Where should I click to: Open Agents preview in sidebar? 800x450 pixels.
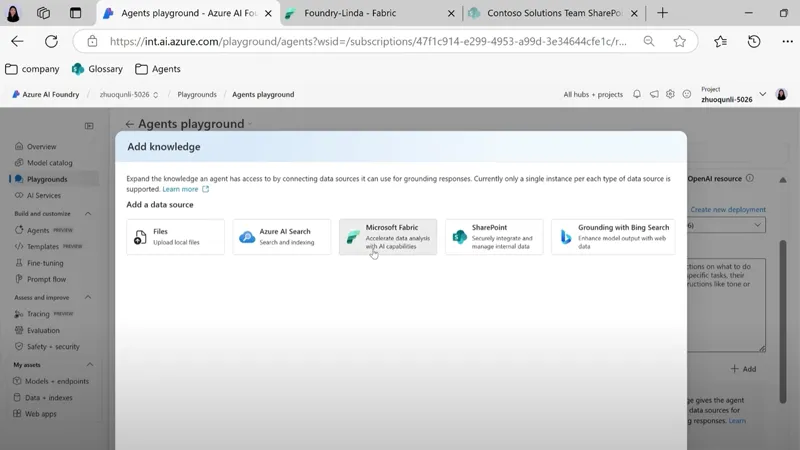(44, 230)
